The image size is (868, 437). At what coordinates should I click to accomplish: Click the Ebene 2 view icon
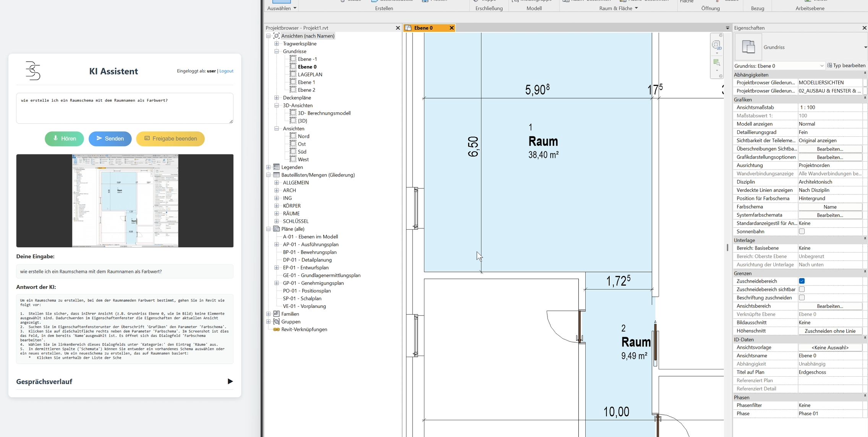coord(293,90)
